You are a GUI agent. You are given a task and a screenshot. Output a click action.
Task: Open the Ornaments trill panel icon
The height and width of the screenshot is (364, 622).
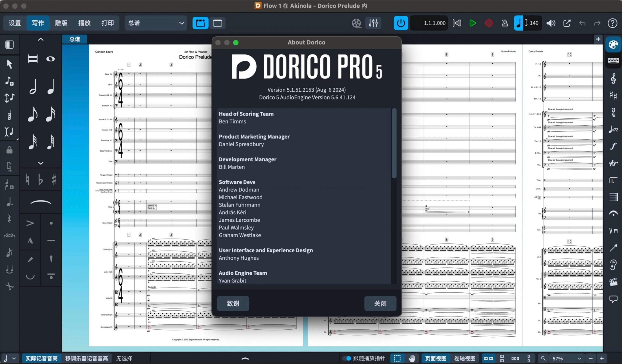pos(613,163)
